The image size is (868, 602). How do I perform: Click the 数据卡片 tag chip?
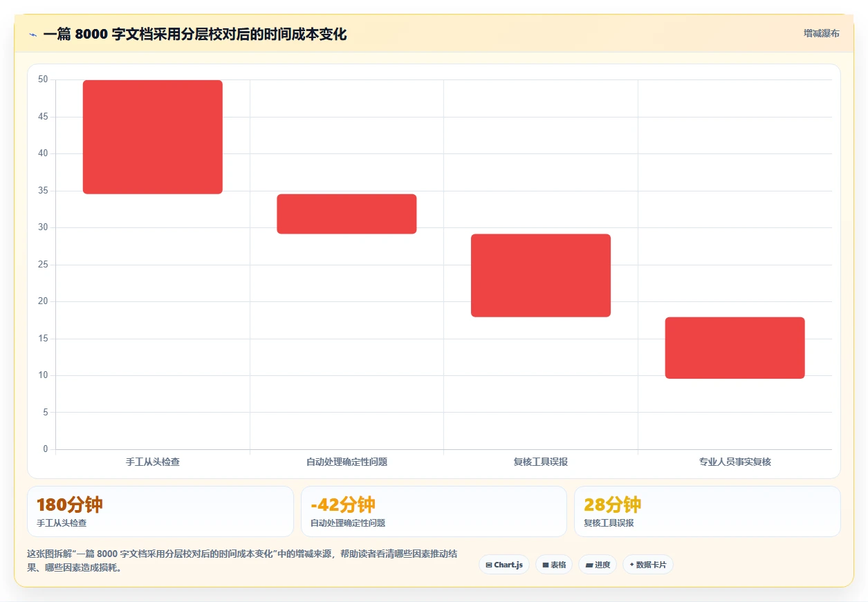coord(648,565)
